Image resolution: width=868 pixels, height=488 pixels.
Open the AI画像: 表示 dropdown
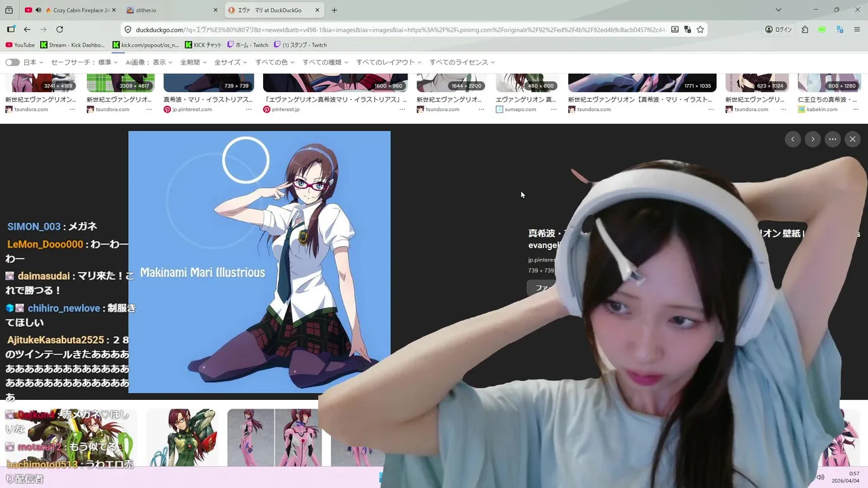[x=149, y=62]
